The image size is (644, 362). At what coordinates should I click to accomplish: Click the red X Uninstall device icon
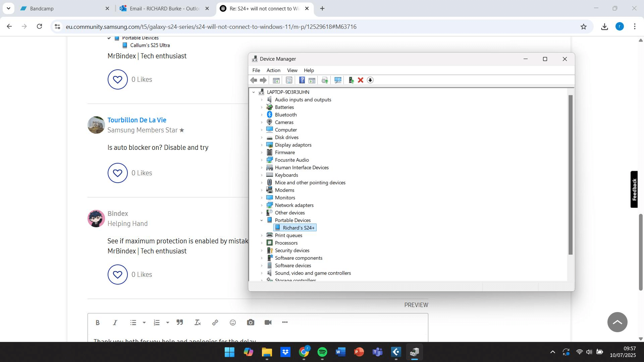coord(361,80)
